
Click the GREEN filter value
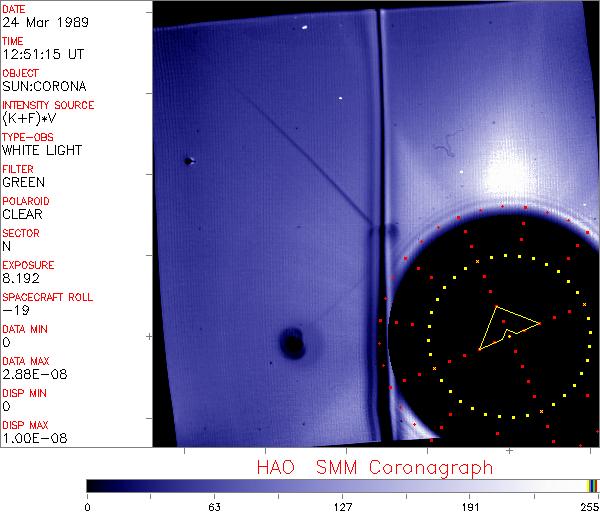pos(23,183)
